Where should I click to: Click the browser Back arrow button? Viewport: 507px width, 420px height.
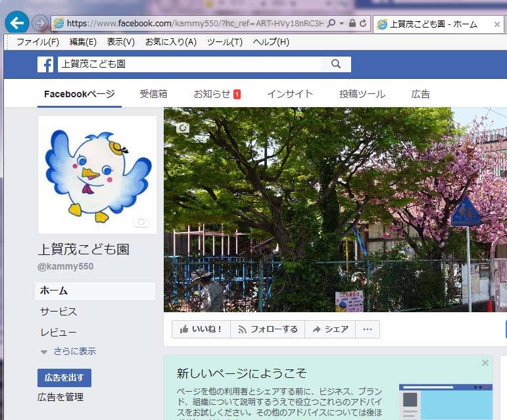pyautogui.click(x=17, y=22)
